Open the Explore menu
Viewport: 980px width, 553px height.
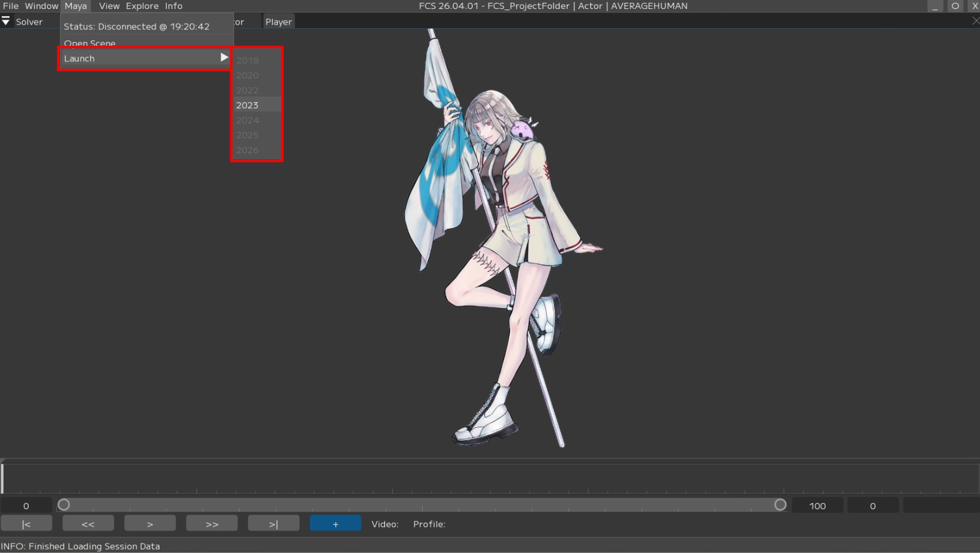pyautogui.click(x=142, y=6)
